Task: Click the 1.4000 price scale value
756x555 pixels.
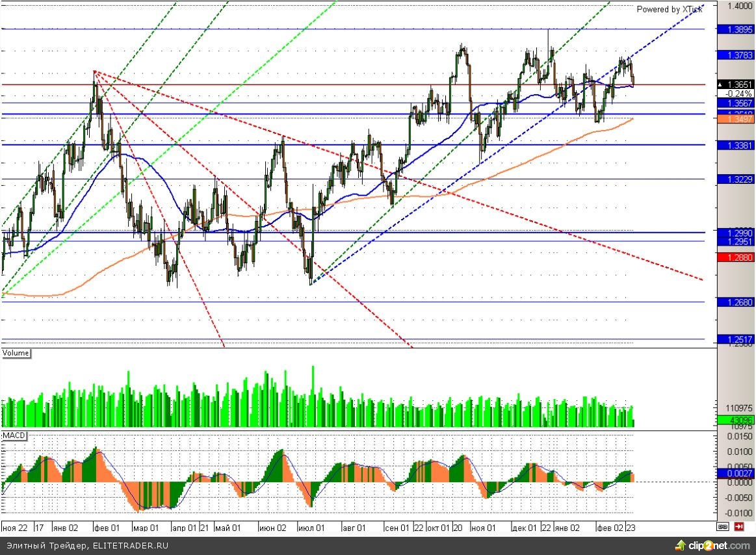Action: 740,6
